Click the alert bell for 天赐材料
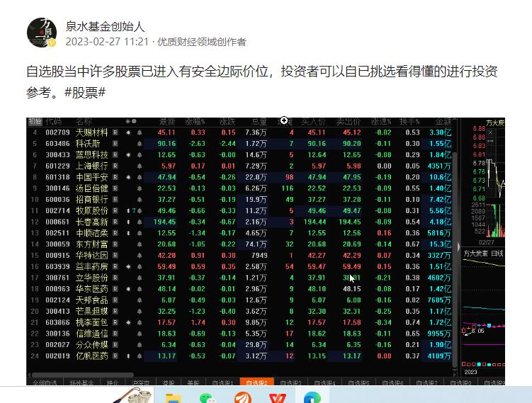The image size is (532, 403). [x=140, y=132]
